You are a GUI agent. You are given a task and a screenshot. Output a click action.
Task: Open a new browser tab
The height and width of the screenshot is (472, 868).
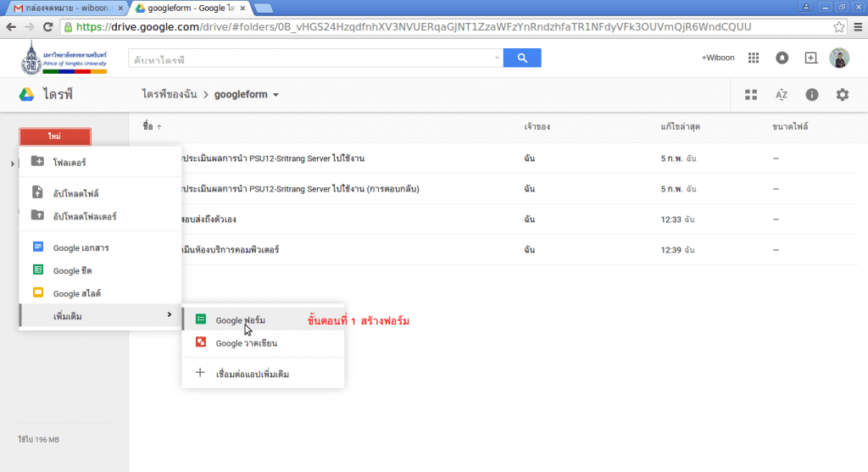coord(264,8)
